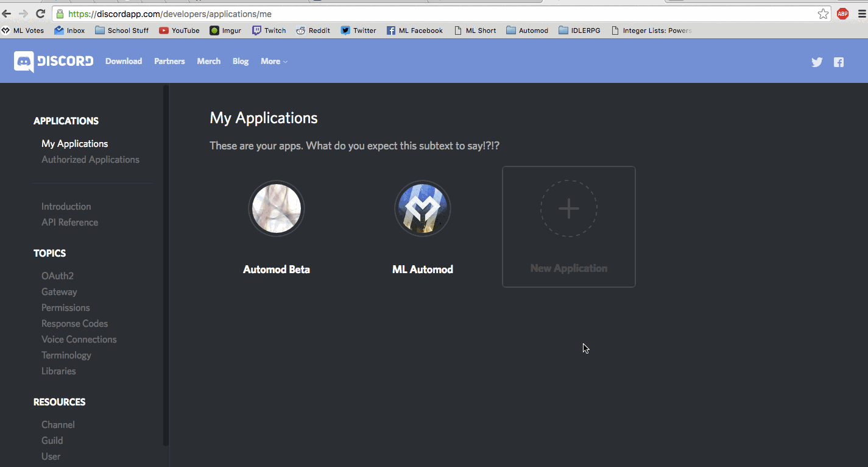Click the plus circle for New Application
Viewport: 868px width, 467px height.
[x=569, y=209]
